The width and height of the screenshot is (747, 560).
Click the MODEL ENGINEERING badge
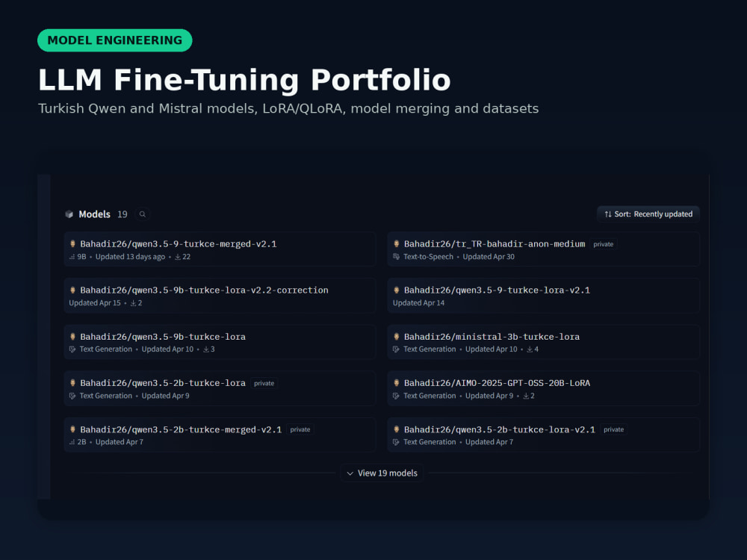click(x=115, y=40)
